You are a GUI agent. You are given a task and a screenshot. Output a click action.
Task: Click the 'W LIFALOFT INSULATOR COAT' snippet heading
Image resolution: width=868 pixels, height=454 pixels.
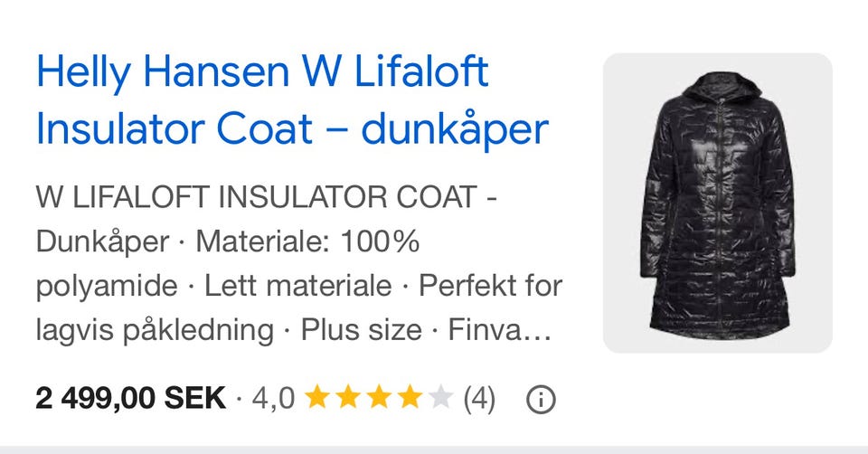[256, 198]
